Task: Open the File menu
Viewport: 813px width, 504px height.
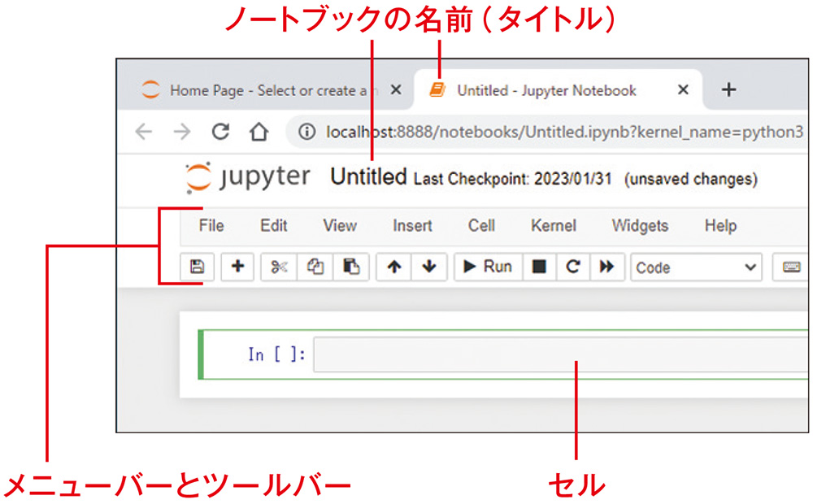Action: (210, 226)
